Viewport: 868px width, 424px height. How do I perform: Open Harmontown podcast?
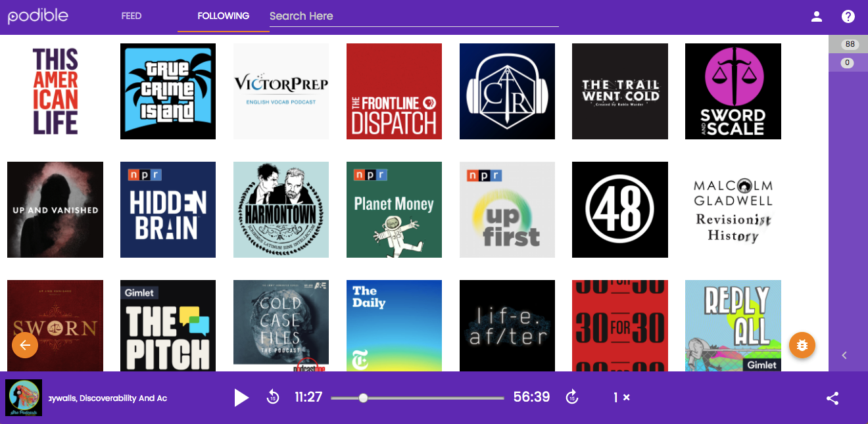pos(281,210)
